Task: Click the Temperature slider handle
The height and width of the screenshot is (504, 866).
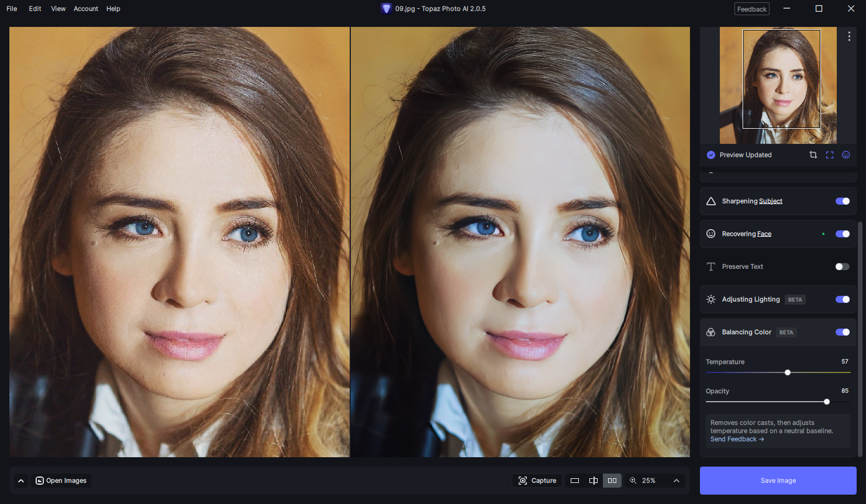Action: (x=788, y=372)
